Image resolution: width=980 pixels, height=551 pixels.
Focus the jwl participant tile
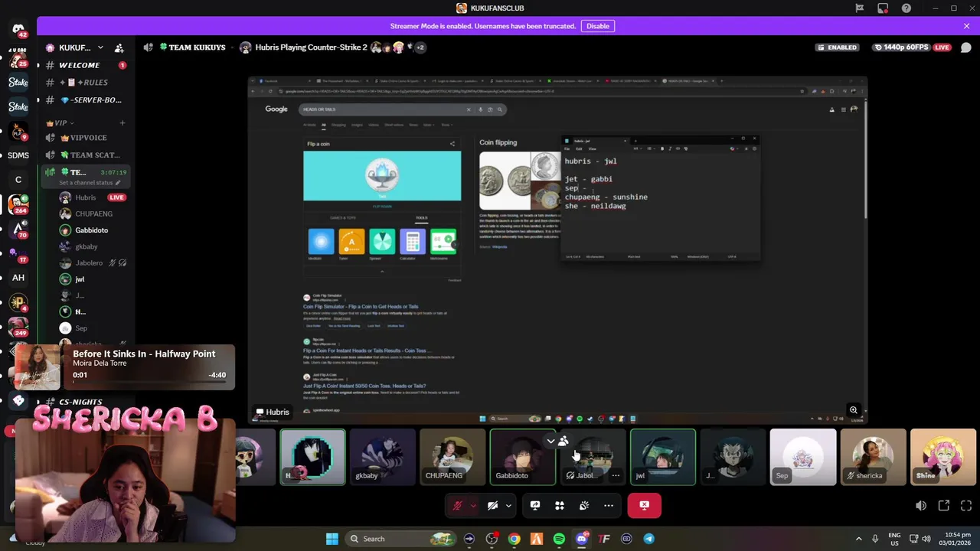point(663,457)
